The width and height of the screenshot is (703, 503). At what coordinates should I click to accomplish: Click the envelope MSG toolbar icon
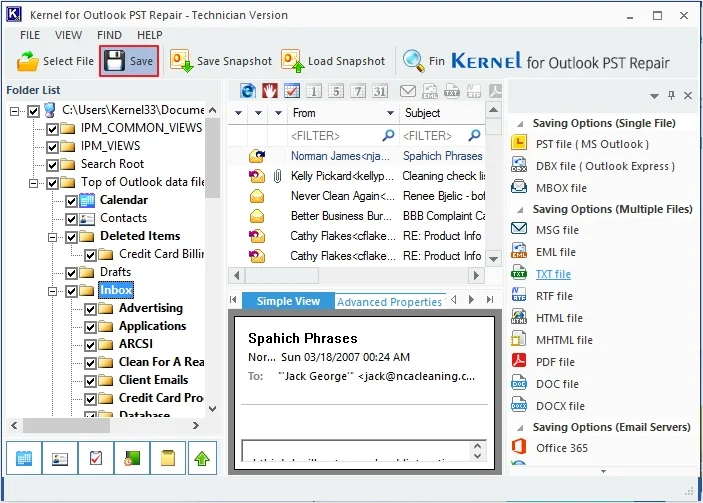click(408, 91)
